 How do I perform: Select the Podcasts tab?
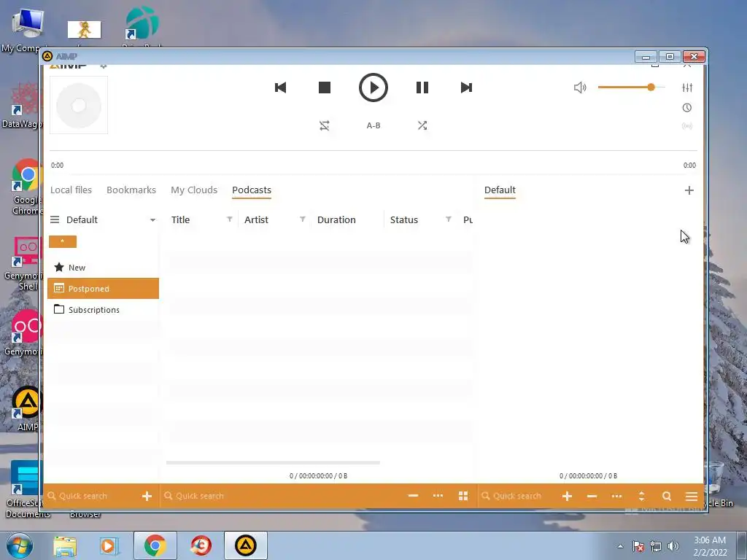point(252,190)
